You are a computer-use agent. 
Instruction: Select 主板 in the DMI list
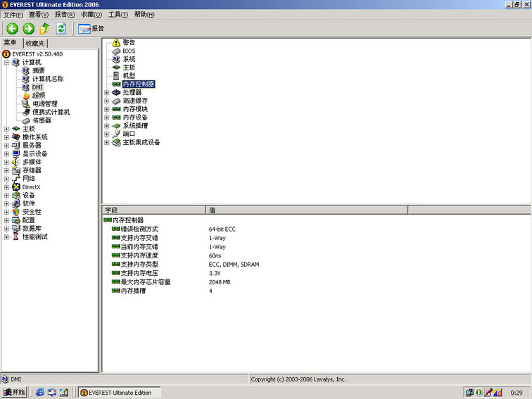coord(129,68)
